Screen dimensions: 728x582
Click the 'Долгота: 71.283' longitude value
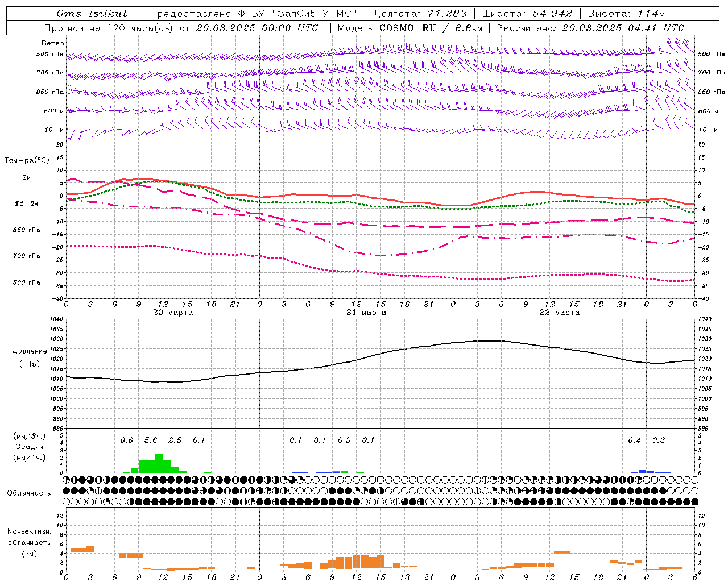click(x=420, y=14)
